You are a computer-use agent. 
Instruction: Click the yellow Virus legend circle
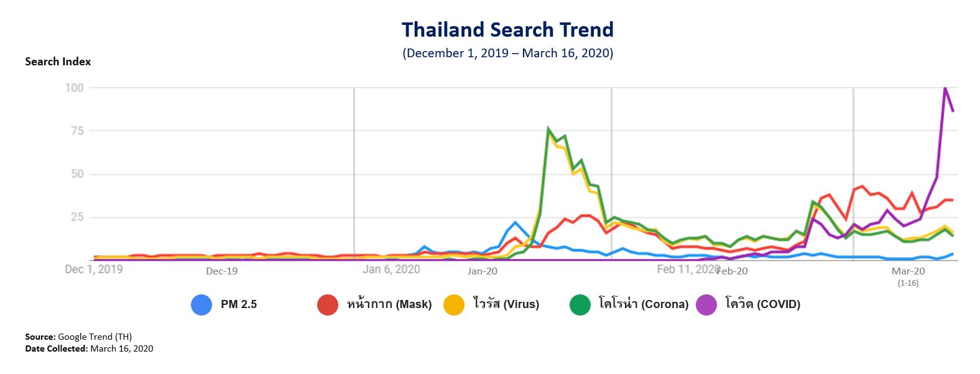click(x=454, y=304)
